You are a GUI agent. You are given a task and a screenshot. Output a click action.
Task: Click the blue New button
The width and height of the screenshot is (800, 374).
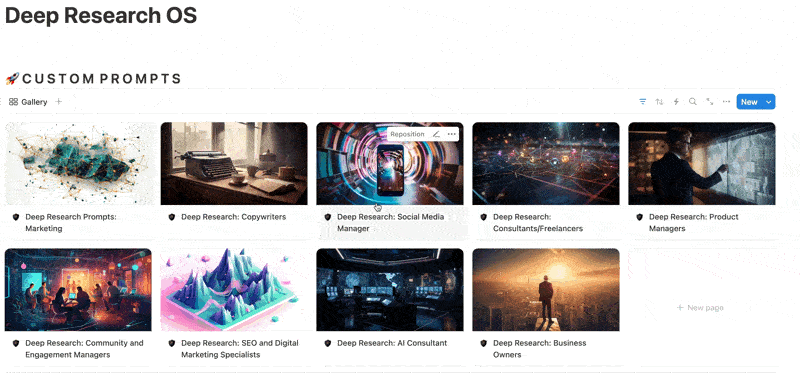(749, 102)
